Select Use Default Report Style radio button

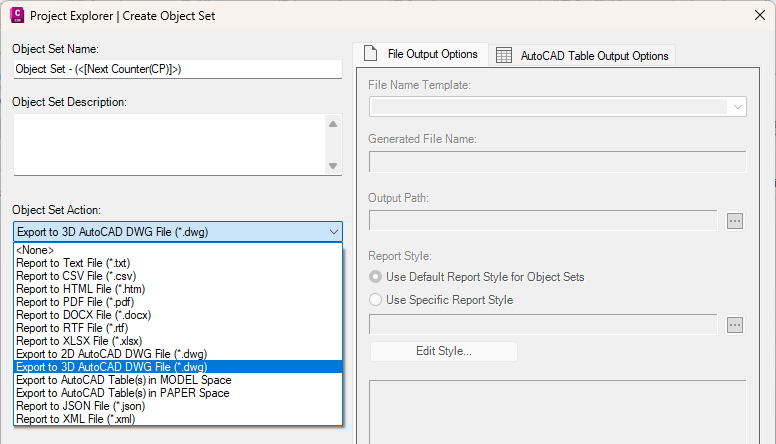376,276
